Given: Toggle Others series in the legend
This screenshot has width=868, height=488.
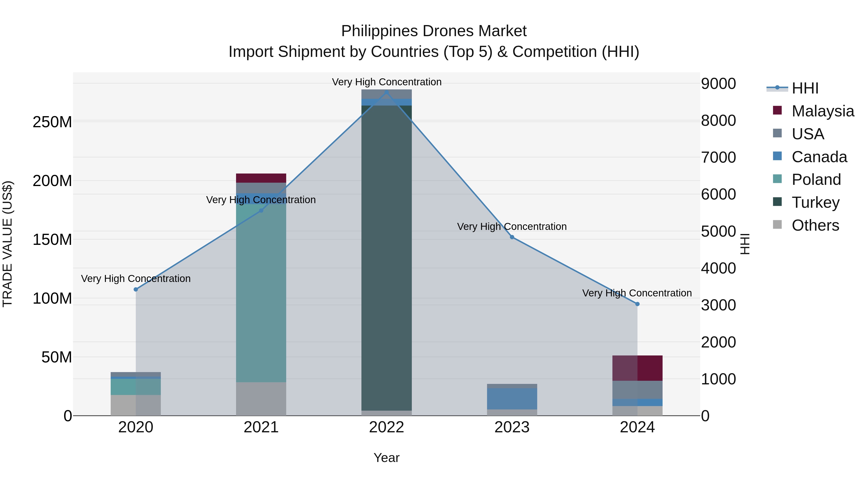Looking at the screenshot, I should 806,225.
